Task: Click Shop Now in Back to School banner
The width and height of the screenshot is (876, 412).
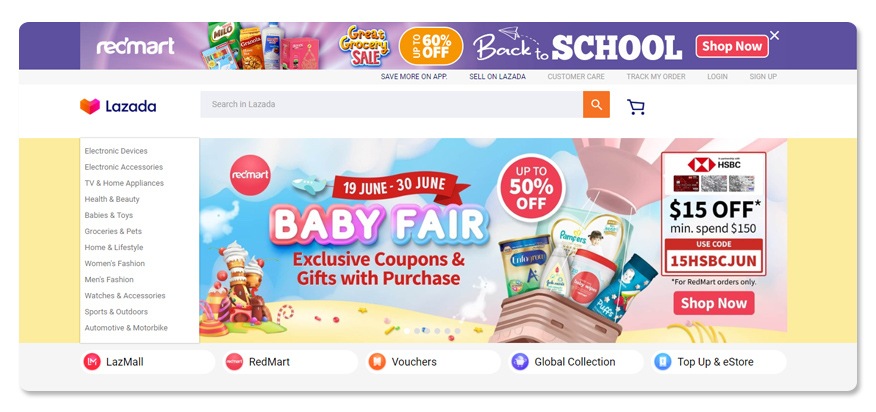Action: 732,46
